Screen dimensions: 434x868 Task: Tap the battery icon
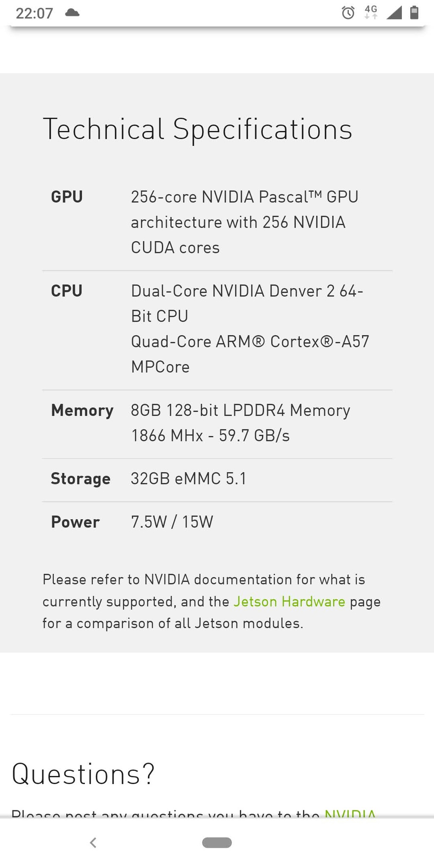[415, 13]
